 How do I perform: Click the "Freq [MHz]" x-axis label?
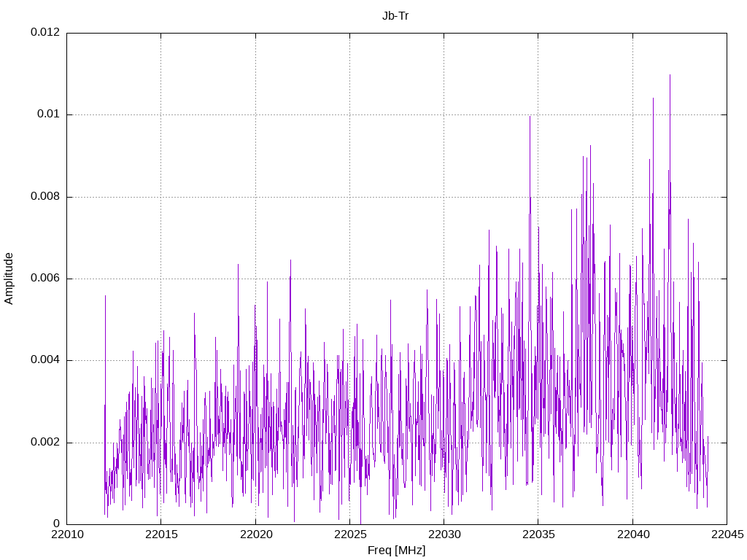pos(396,551)
